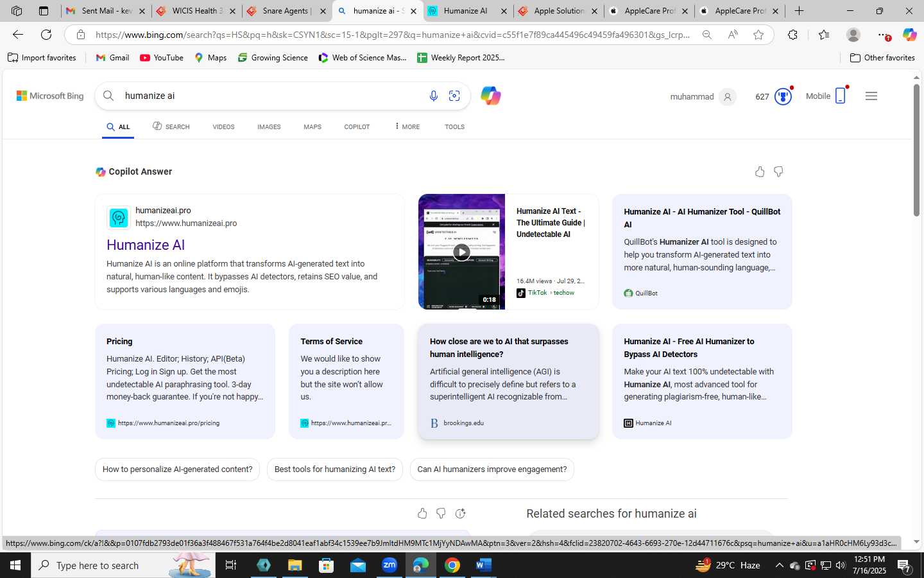Click the browser address bar URL
Screen dimensions: 924x578
tap(393, 35)
